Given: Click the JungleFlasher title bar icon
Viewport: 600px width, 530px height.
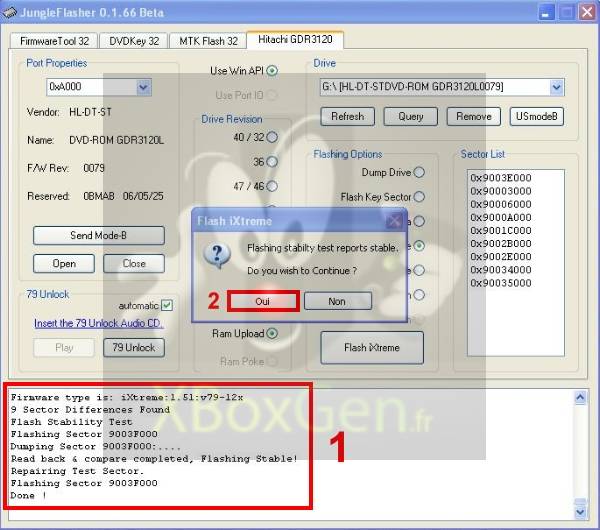Looking at the screenshot, I should point(10,13).
